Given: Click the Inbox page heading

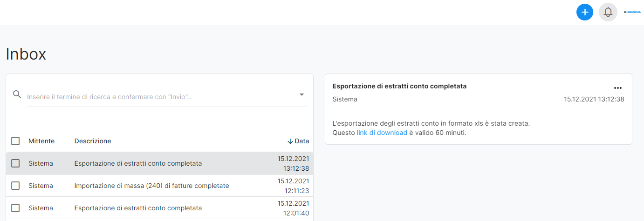Looking at the screenshot, I should [x=26, y=54].
